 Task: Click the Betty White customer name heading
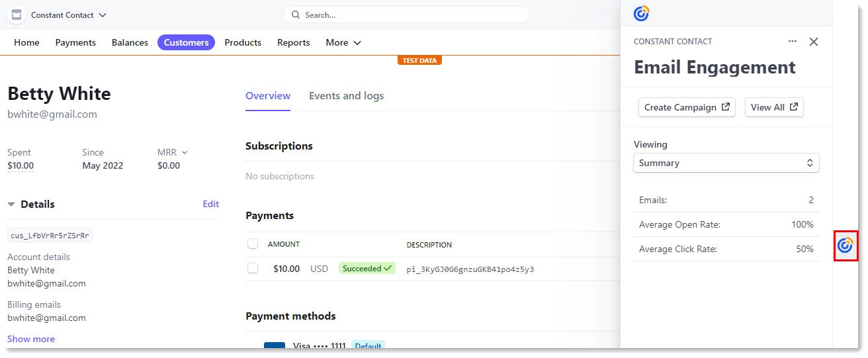click(x=59, y=93)
